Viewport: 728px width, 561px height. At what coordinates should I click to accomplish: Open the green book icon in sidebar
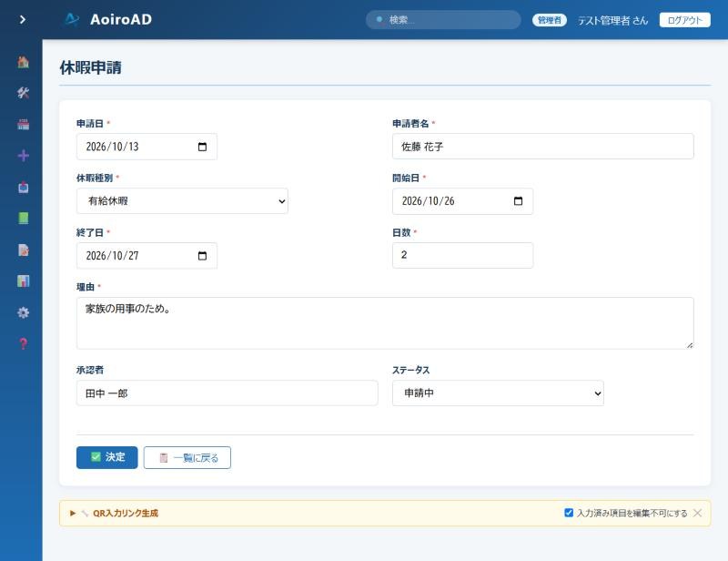[x=24, y=219]
